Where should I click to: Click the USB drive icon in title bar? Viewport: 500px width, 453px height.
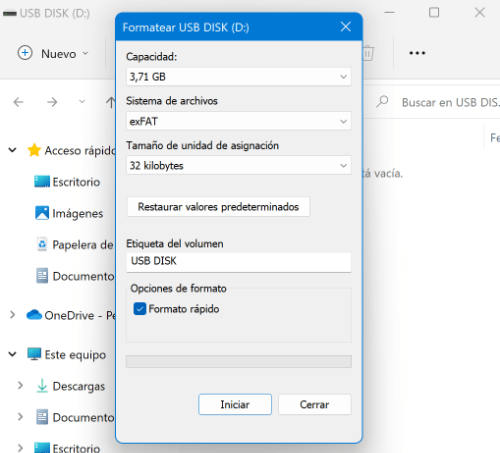(10, 14)
